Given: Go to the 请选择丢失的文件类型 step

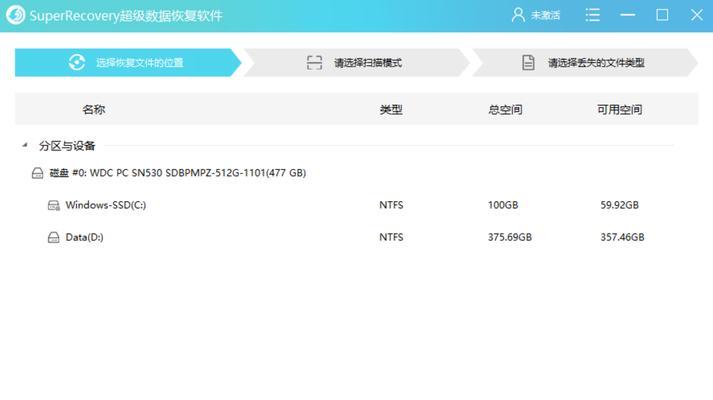Looking at the screenshot, I should [x=585, y=63].
